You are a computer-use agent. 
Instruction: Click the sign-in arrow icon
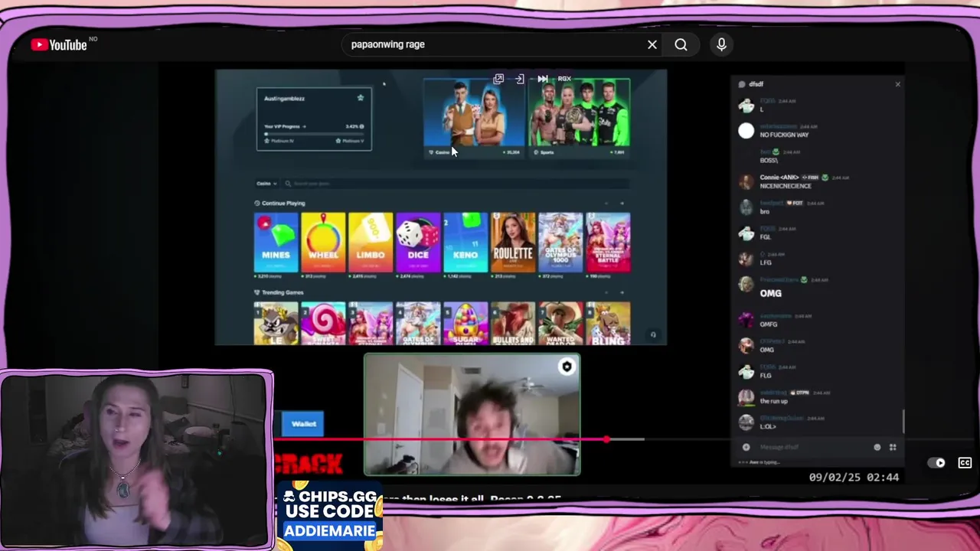tap(520, 79)
